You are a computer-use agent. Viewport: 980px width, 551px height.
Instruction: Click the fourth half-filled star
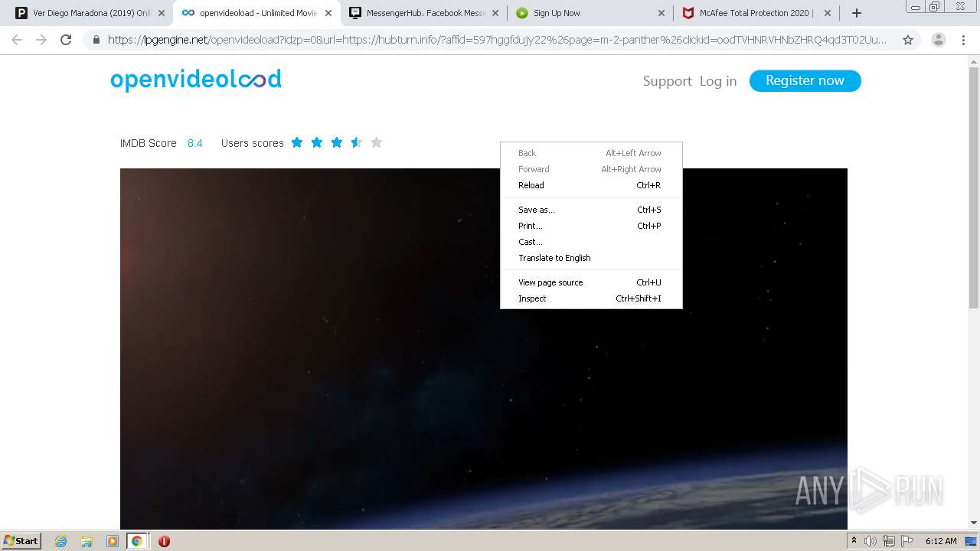(x=357, y=142)
